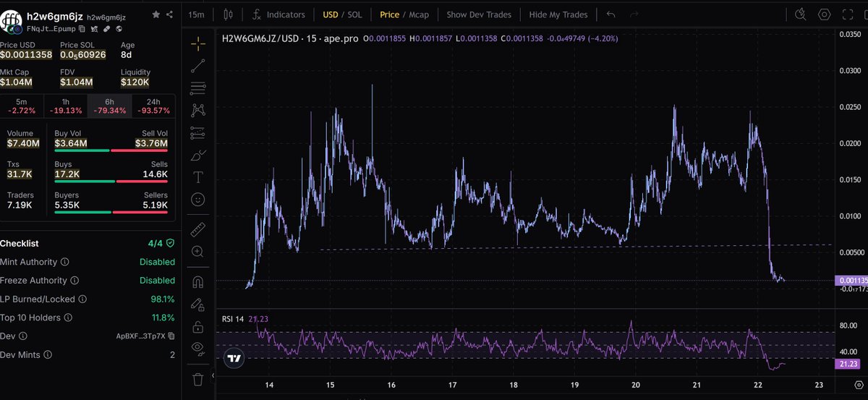Switch currency to USD
This screenshot has height=400, width=868.
tap(331, 14)
